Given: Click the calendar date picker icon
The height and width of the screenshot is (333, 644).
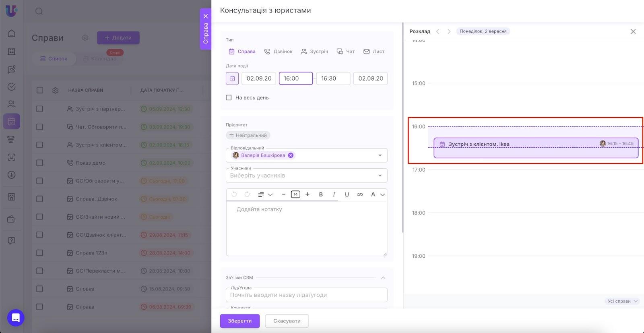Looking at the screenshot, I should point(232,79).
